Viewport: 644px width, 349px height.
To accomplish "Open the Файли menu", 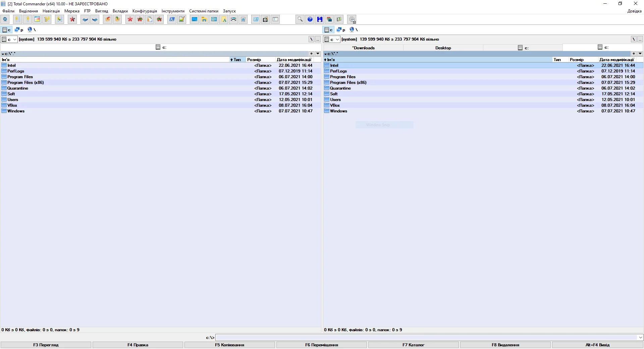I will (x=8, y=11).
